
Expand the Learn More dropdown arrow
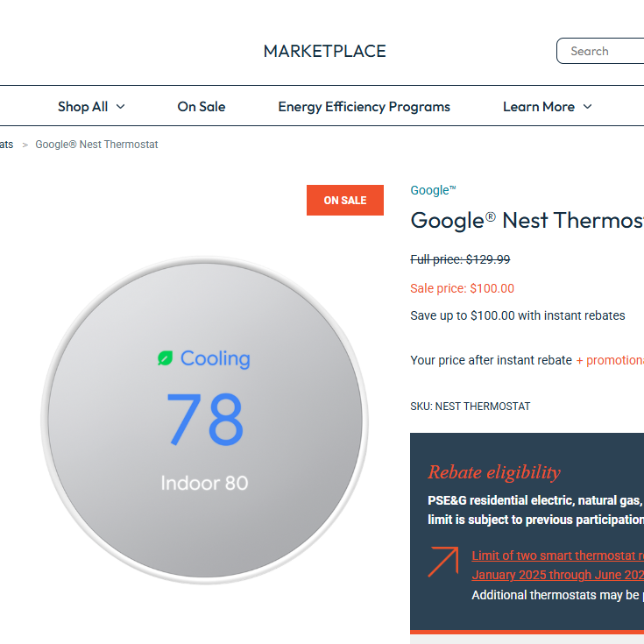pyautogui.click(x=587, y=107)
